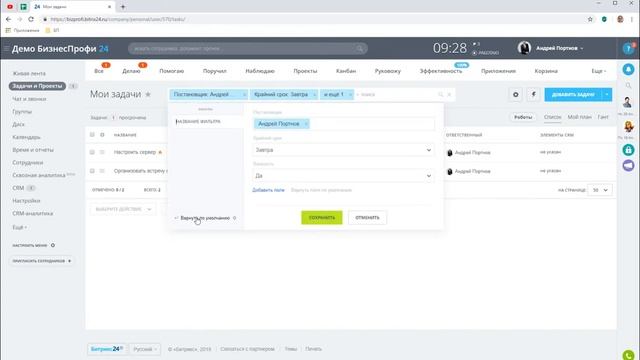Open the Выберите действие dropdown
Viewport: 640px width, 360px height.
123,209
